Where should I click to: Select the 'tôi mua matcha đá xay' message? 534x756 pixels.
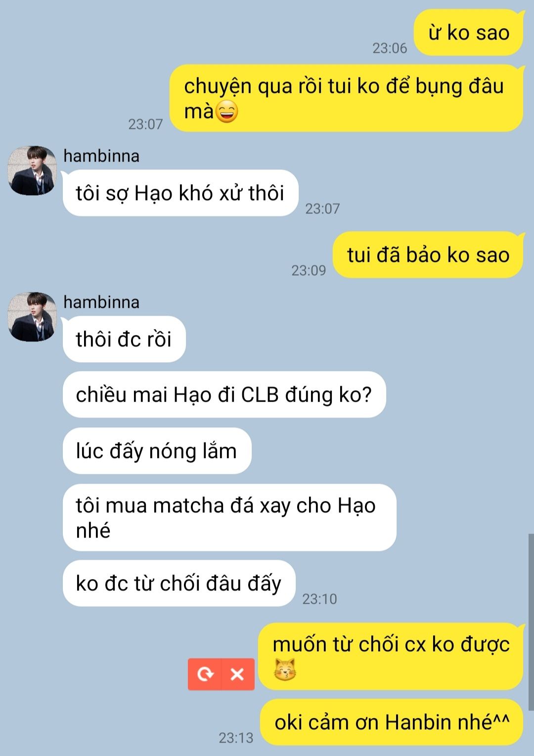229,518
